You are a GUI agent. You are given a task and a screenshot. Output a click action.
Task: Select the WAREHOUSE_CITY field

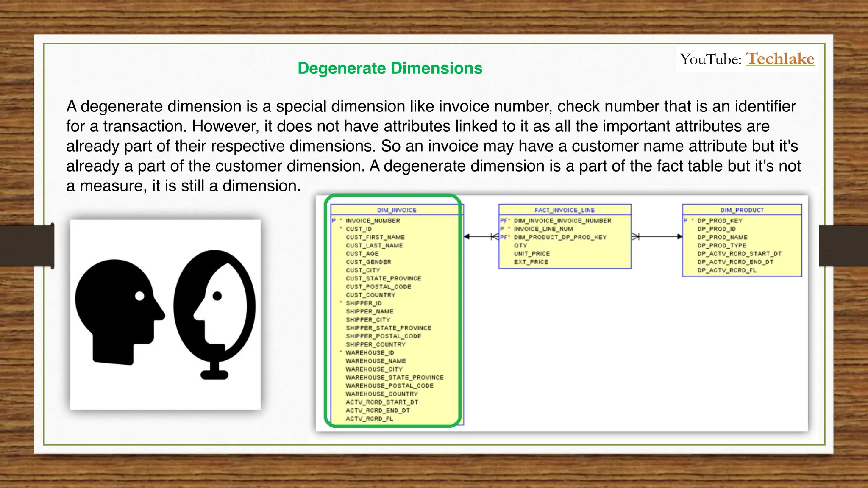point(374,369)
